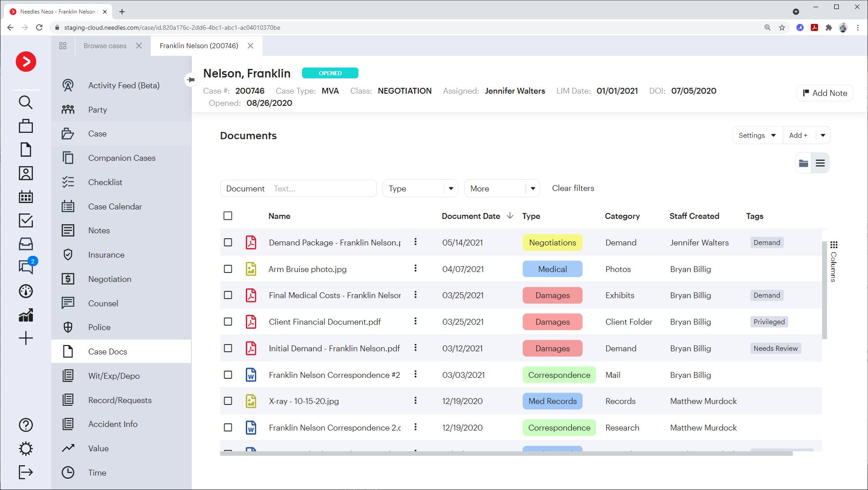Click Clear filters button
This screenshot has height=490, width=868.
pos(573,188)
